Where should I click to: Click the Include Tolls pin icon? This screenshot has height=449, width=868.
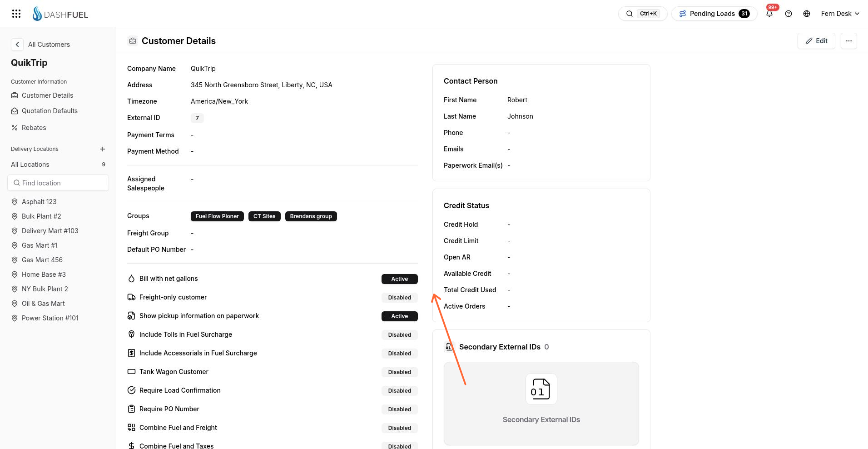(x=131, y=334)
